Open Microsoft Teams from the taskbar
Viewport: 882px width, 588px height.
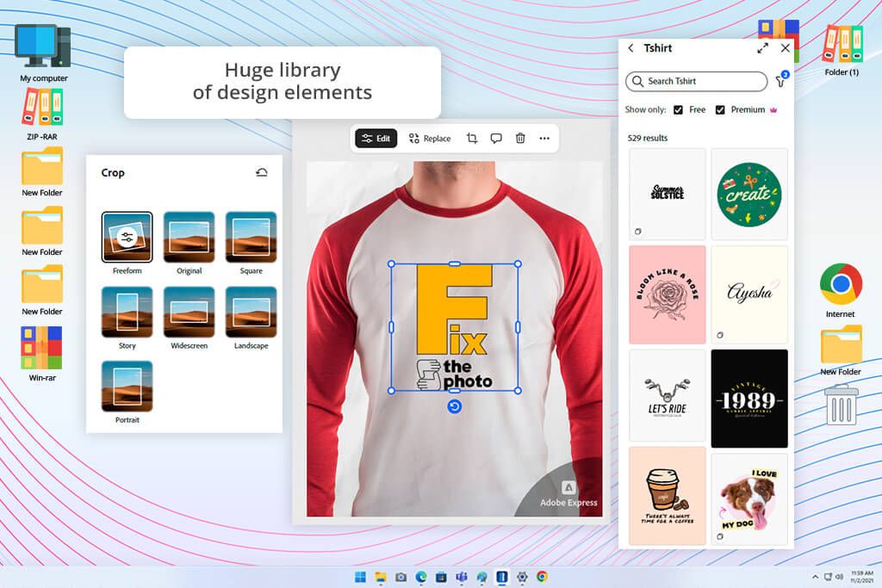[462, 577]
